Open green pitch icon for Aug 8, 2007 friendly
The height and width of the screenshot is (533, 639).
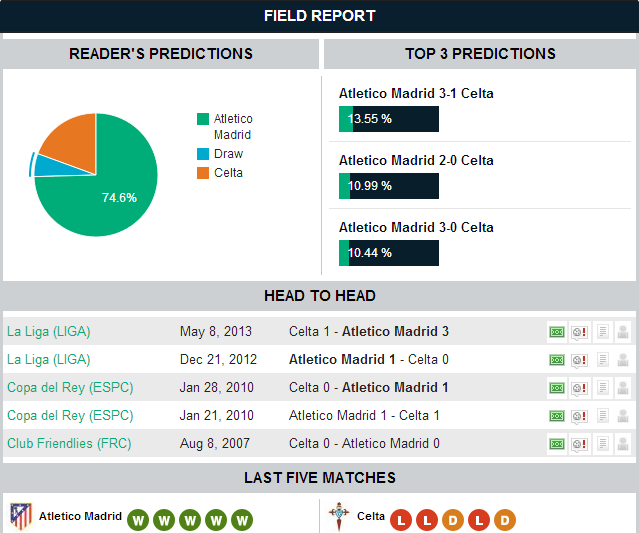point(557,444)
